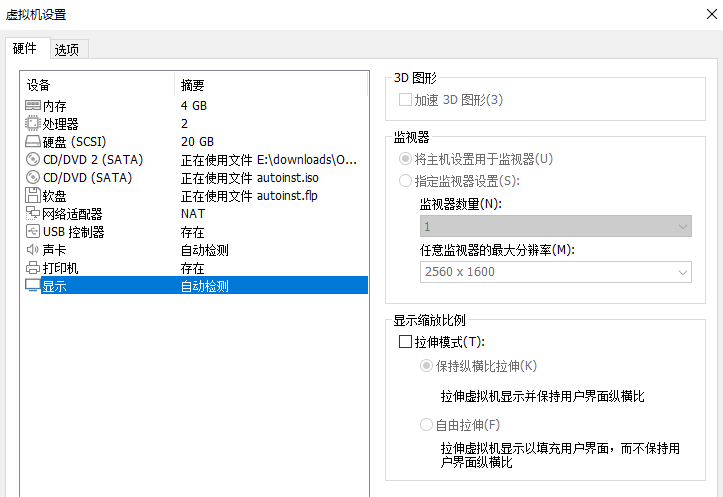The image size is (723, 497).
Task: Choose use host setting for monitors (将主机设置用于监视器)
Action: 406,159
